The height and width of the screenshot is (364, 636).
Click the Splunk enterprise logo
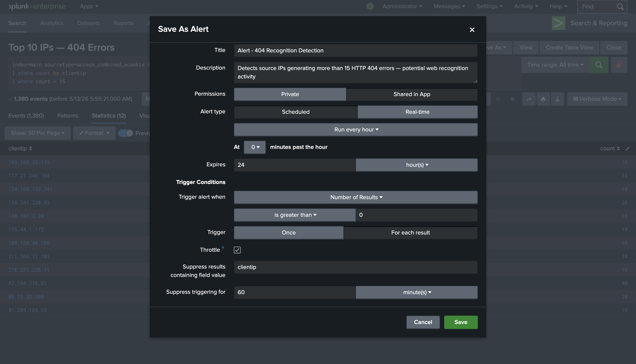(x=37, y=6)
